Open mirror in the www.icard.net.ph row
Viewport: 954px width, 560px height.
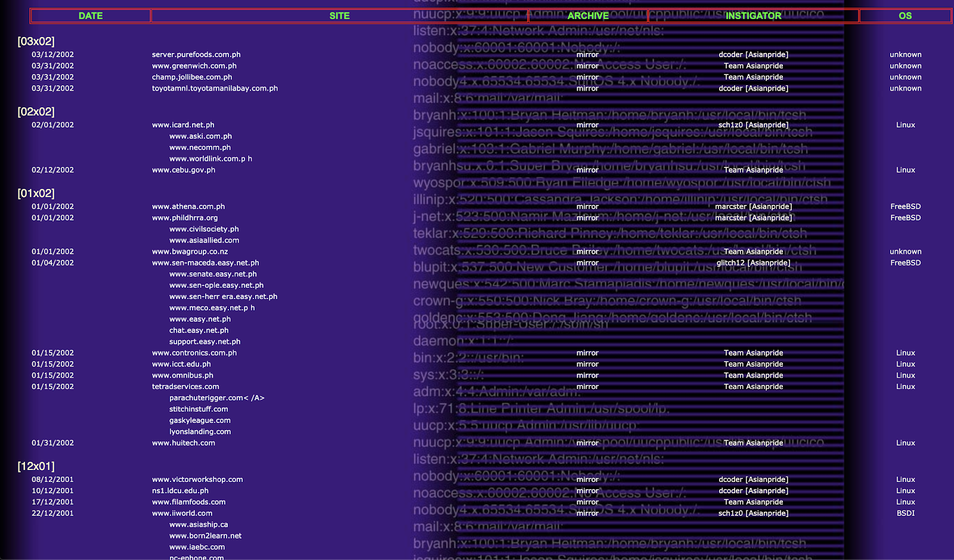(587, 125)
